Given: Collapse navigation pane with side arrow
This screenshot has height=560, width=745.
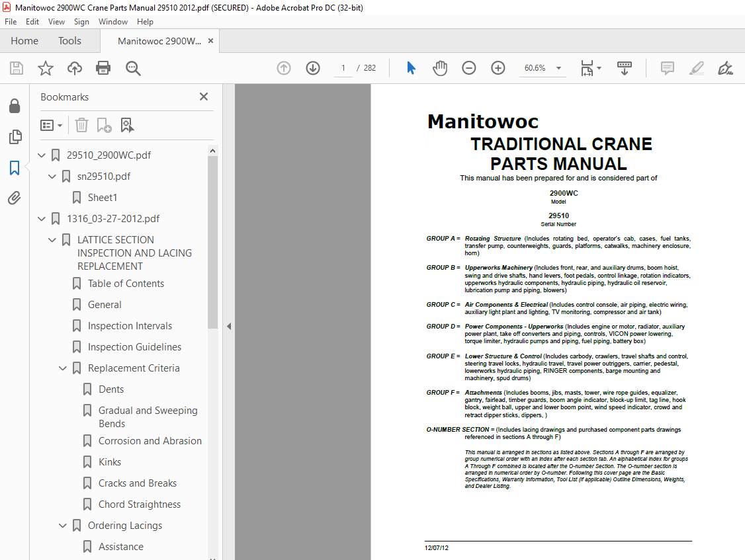Looking at the screenshot, I should pos(229,327).
